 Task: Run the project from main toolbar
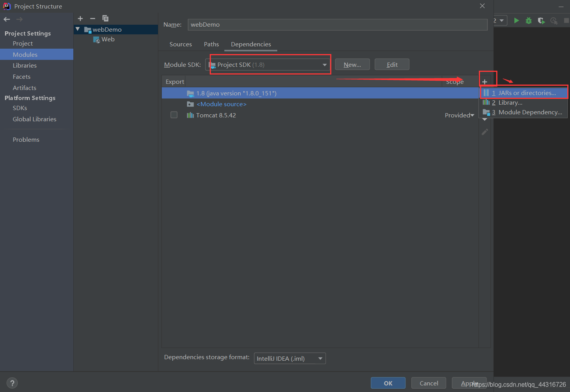[516, 20]
